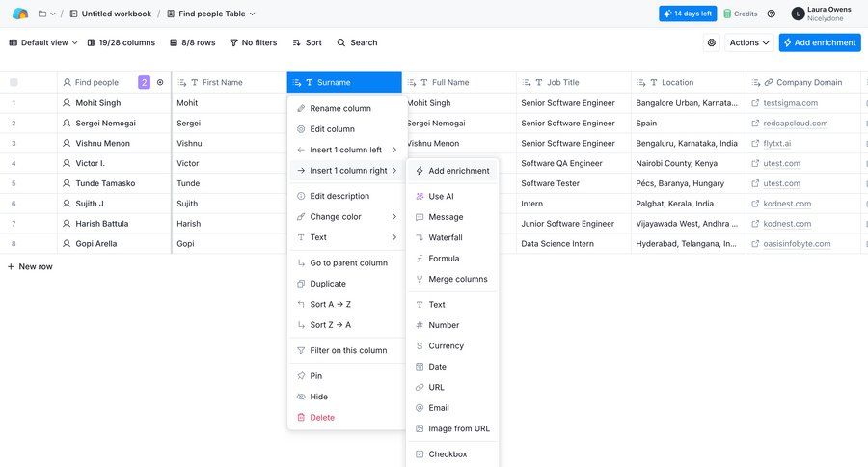Open the No filters button

254,42
